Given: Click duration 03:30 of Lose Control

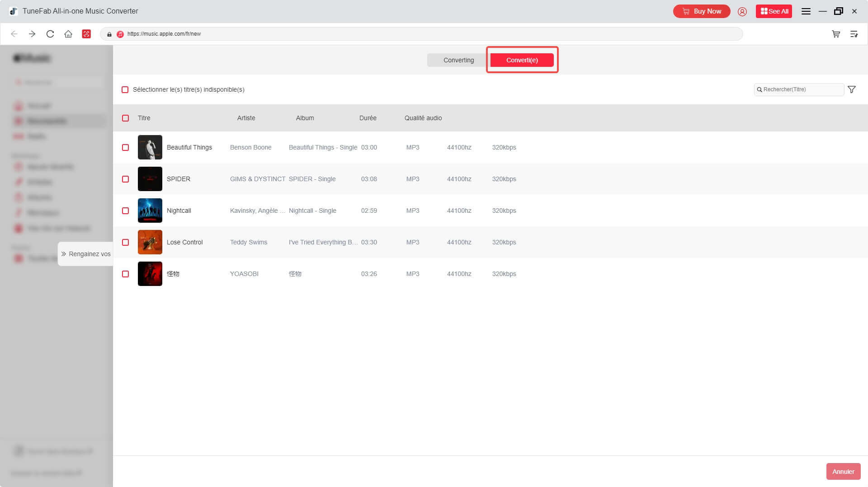Looking at the screenshot, I should tap(369, 242).
